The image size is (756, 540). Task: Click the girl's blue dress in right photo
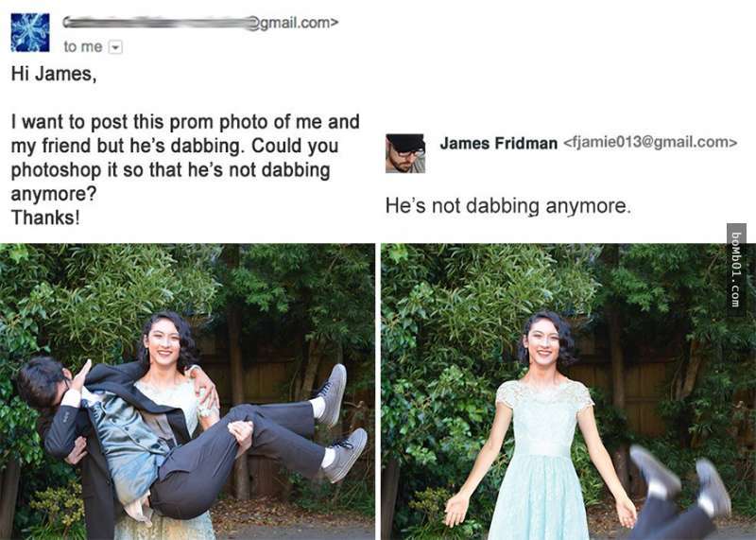pos(541,461)
